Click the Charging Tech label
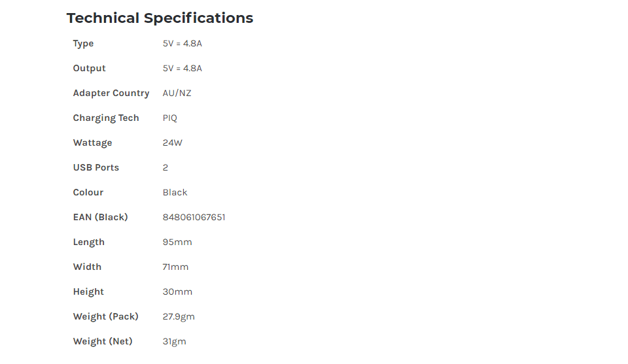 [106, 118]
